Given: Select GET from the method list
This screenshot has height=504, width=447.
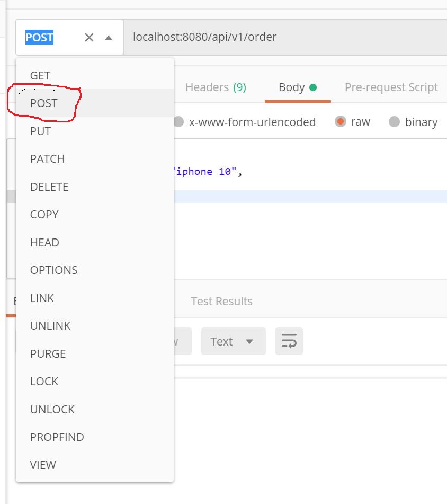Looking at the screenshot, I should (40, 75).
